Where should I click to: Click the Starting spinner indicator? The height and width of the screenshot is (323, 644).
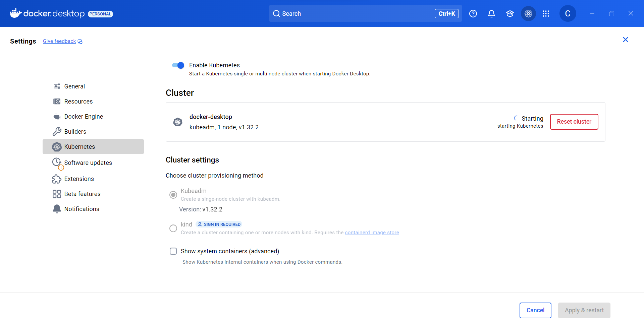click(516, 118)
